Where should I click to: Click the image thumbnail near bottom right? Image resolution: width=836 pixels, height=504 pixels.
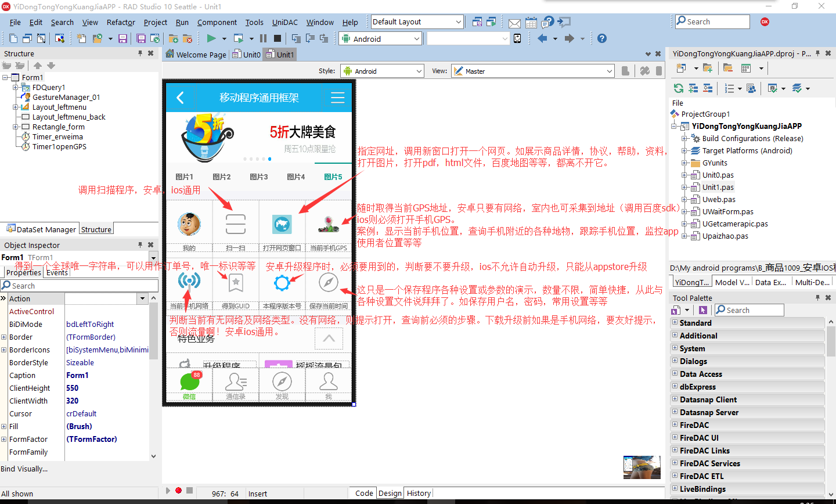coord(642,467)
